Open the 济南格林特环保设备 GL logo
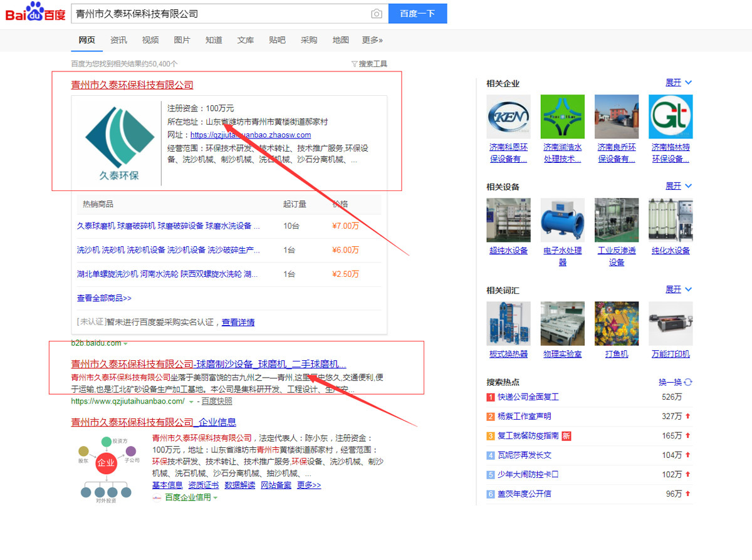Viewport: 752px width, 560px height. point(671,117)
